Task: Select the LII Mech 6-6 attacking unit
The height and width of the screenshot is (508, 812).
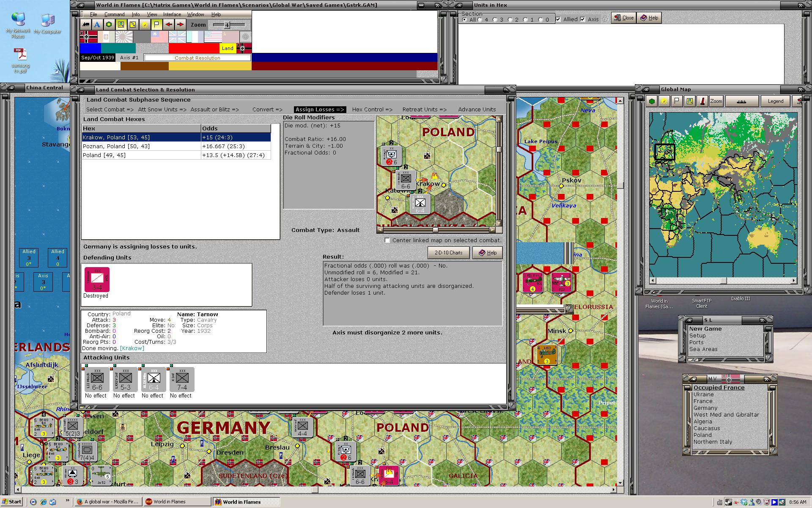Action: (97, 379)
